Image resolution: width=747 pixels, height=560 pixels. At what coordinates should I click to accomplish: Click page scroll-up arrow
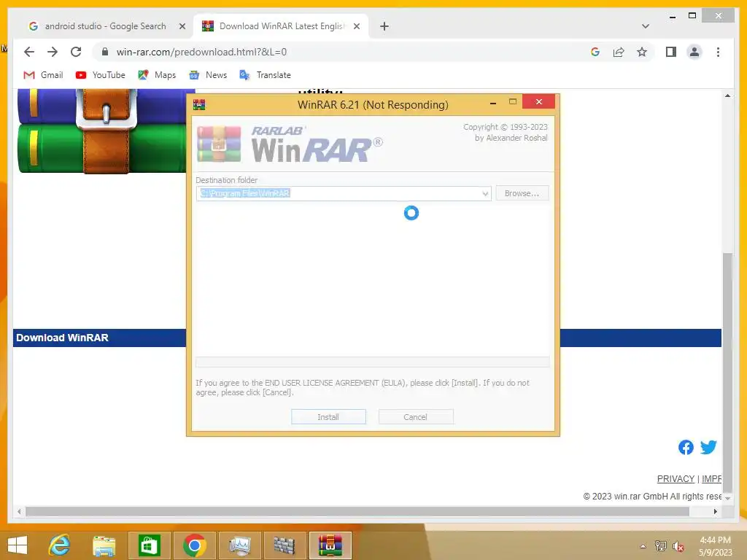click(727, 96)
